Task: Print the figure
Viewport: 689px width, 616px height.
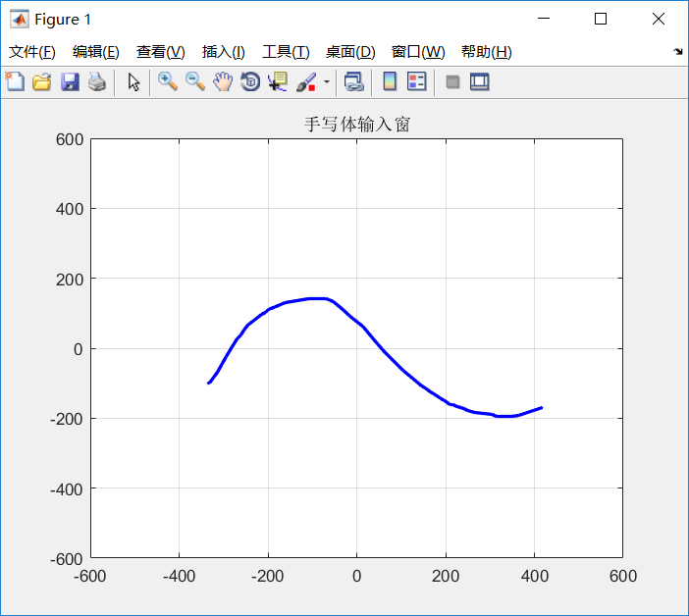Action: (97, 81)
